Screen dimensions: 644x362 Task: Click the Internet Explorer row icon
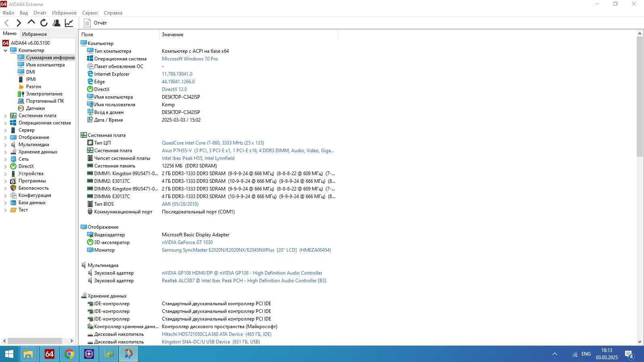point(90,74)
